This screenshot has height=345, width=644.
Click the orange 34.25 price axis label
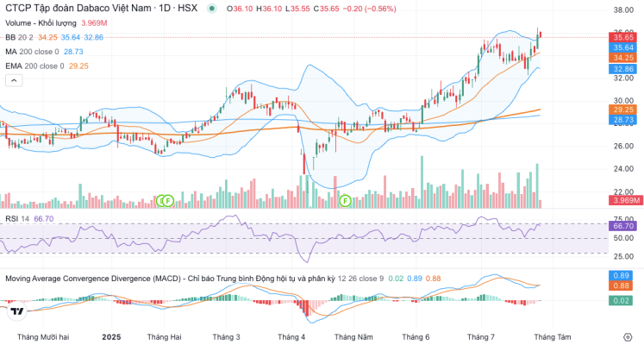622,58
